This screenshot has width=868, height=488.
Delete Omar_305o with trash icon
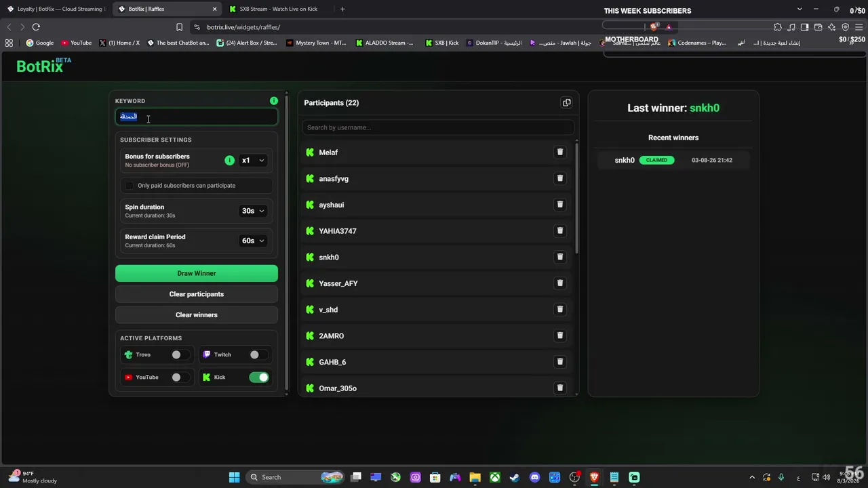[x=560, y=388]
